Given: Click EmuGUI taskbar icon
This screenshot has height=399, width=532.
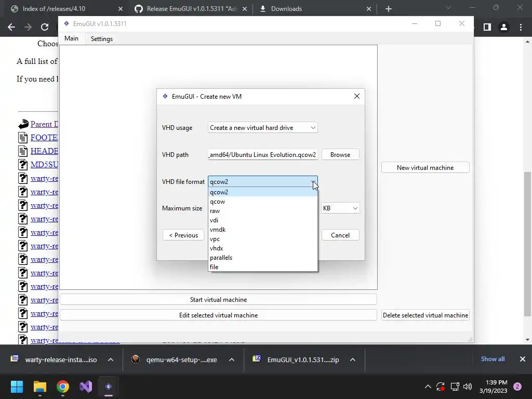Looking at the screenshot, I should tap(109, 387).
